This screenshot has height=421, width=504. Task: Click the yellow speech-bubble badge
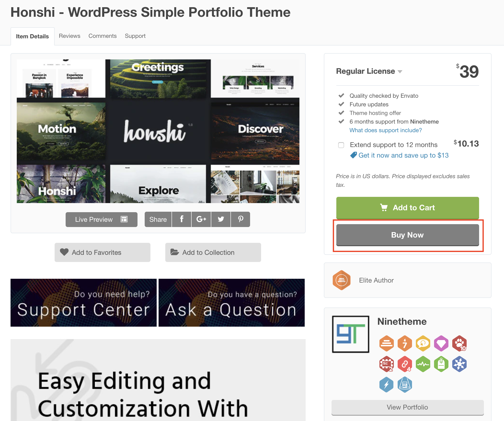click(x=423, y=343)
